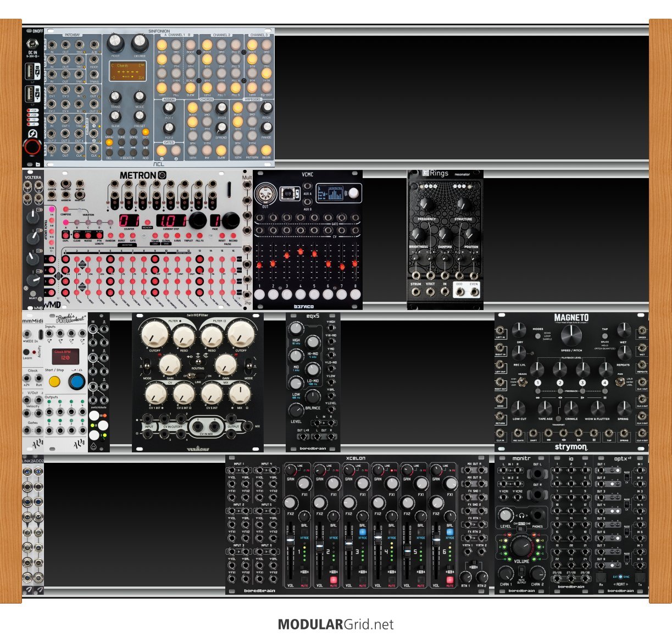Click the twinVCFilter CV 1 INT knob
Viewport: 672px width, 636px height.
click(156, 394)
